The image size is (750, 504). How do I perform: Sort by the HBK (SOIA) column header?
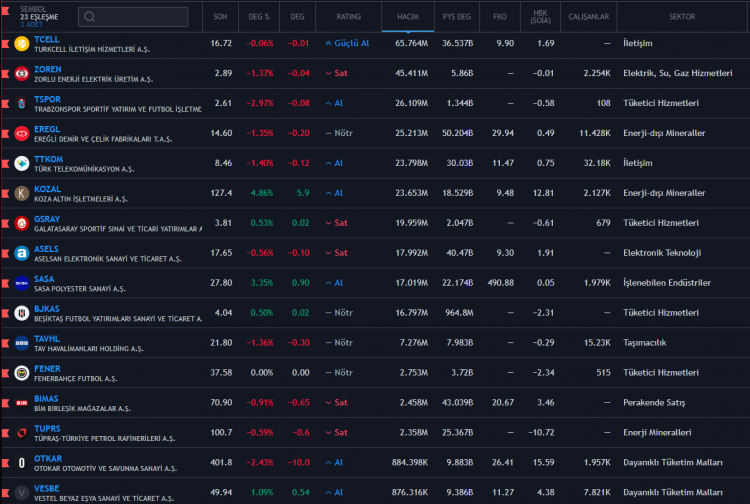[540, 17]
